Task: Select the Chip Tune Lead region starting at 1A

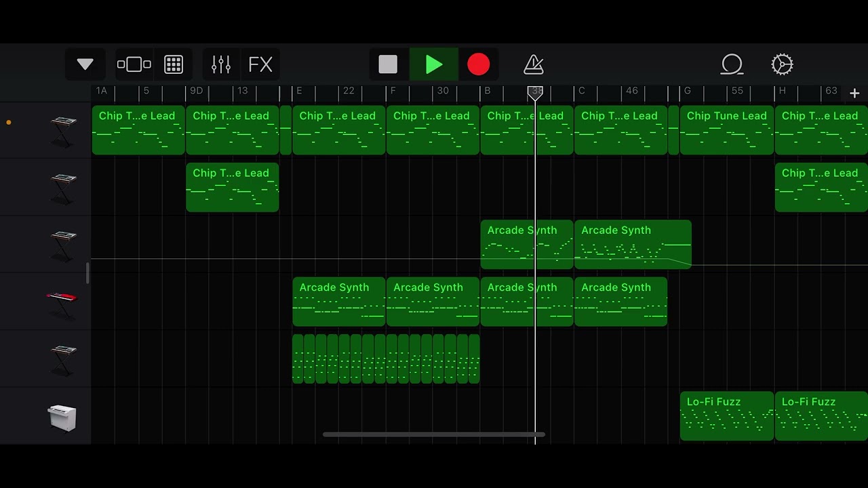Action: (138, 130)
